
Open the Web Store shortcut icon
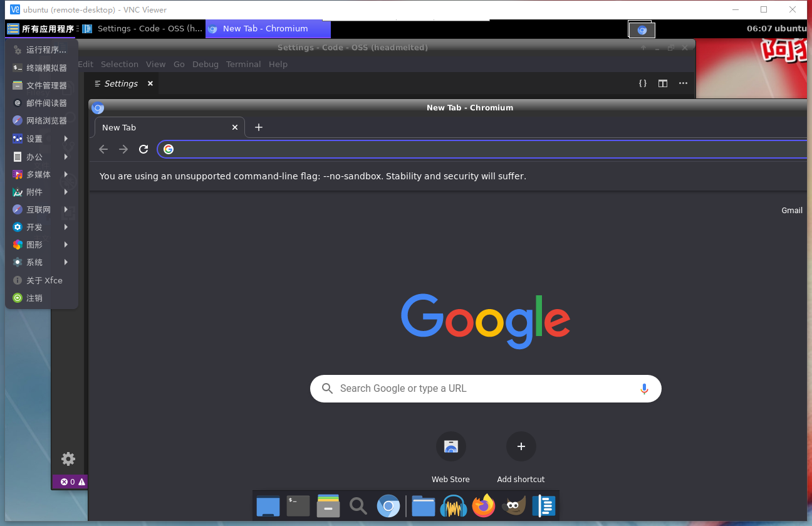click(x=451, y=446)
